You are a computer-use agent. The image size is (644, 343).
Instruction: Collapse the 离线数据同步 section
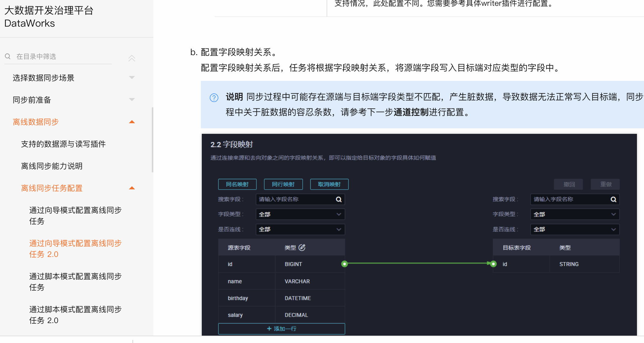(132, 122)
